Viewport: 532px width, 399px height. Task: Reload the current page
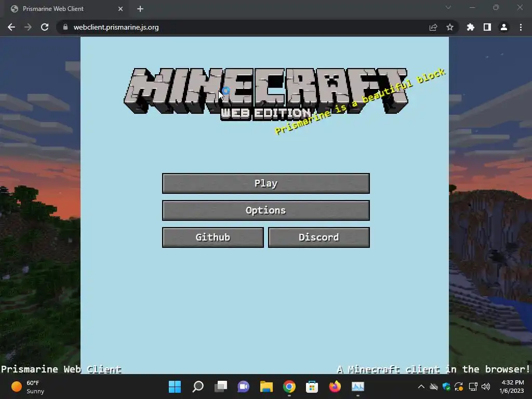(45, 27)
